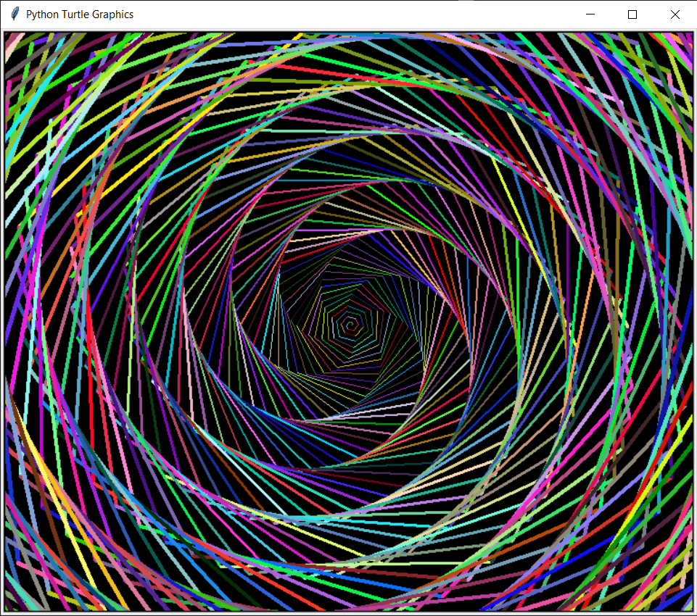Close the Python Turtle Graphics window
This screenshot has height=616, width=697.
pos(675,14)
